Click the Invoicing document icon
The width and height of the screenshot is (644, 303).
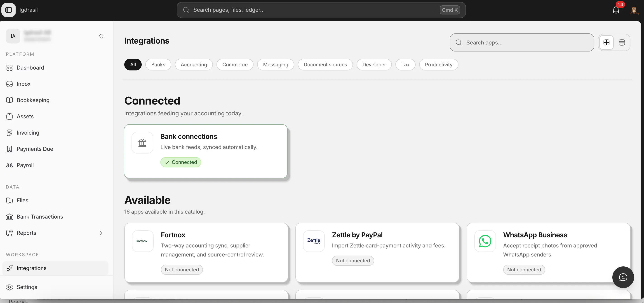point(9,133)
